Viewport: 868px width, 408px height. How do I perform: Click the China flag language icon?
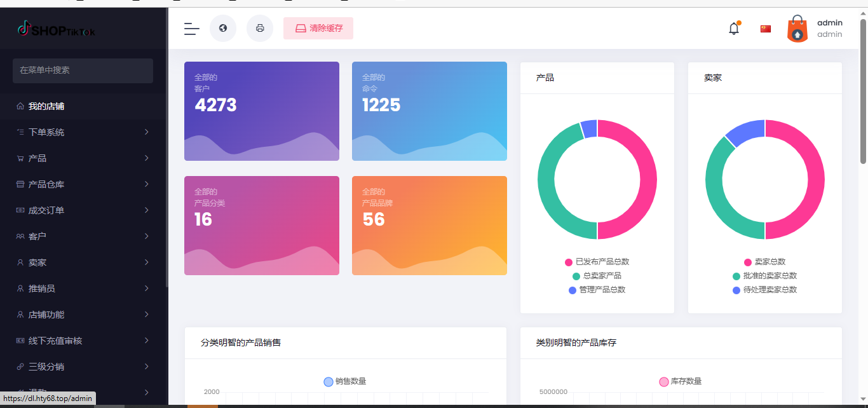tap(765, 28)
